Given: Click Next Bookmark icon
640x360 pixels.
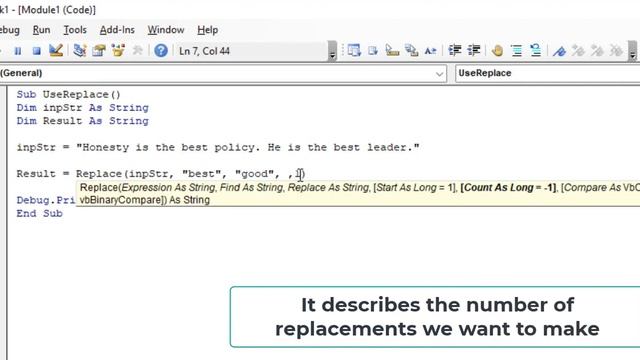Looking at the screenshot, I should point(578,51).
